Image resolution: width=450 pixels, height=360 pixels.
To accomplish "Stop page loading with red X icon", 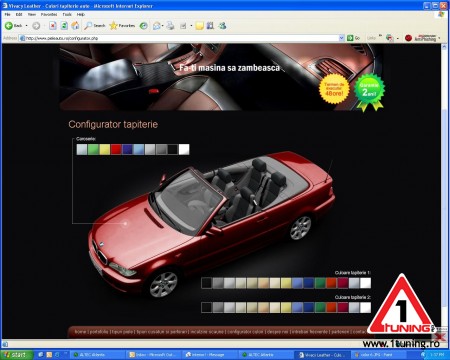I will pyautogui.click(x=53, y=26).
